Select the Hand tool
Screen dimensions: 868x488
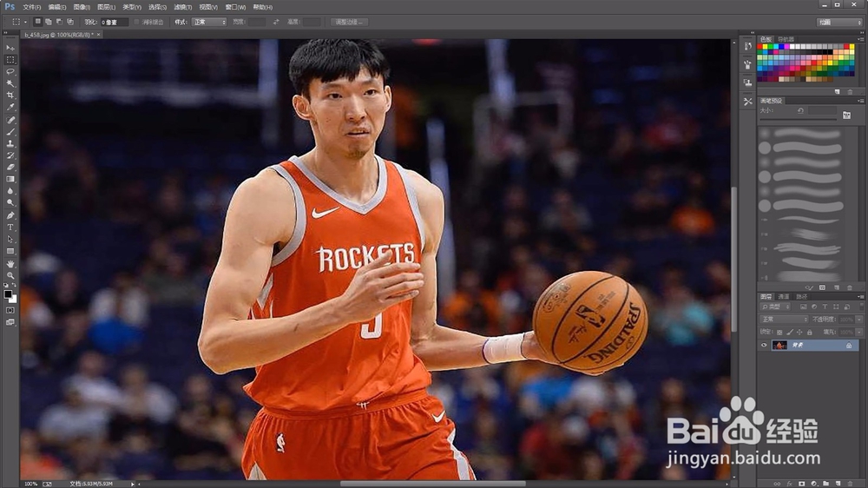(x=10, y=264)
